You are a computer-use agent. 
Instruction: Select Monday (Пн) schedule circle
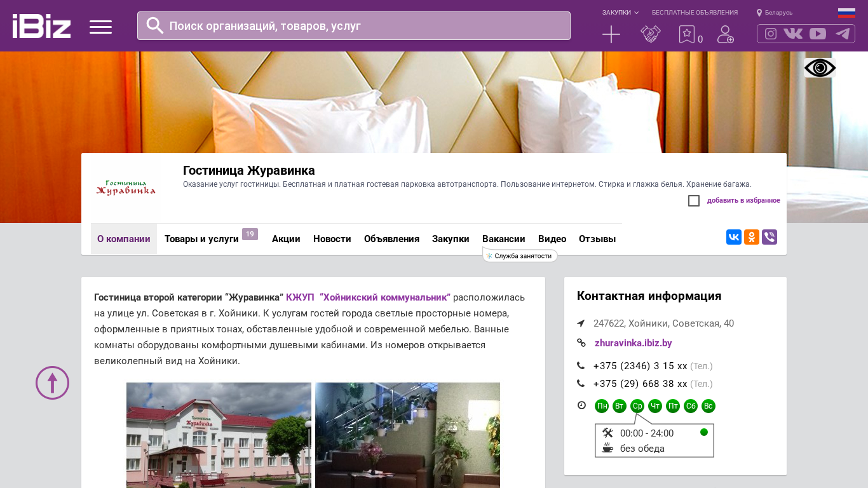tap(602, 406)
